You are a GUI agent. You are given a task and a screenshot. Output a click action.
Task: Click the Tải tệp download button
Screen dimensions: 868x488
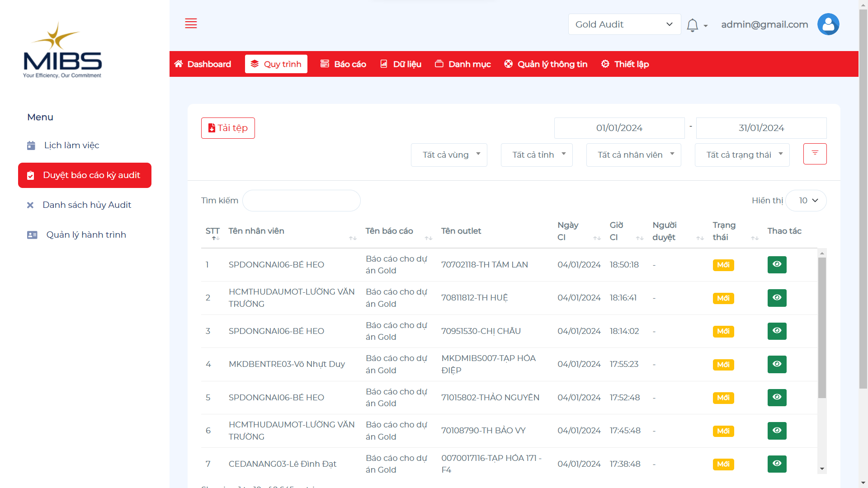pyautogui.click(x=228, y=128)
